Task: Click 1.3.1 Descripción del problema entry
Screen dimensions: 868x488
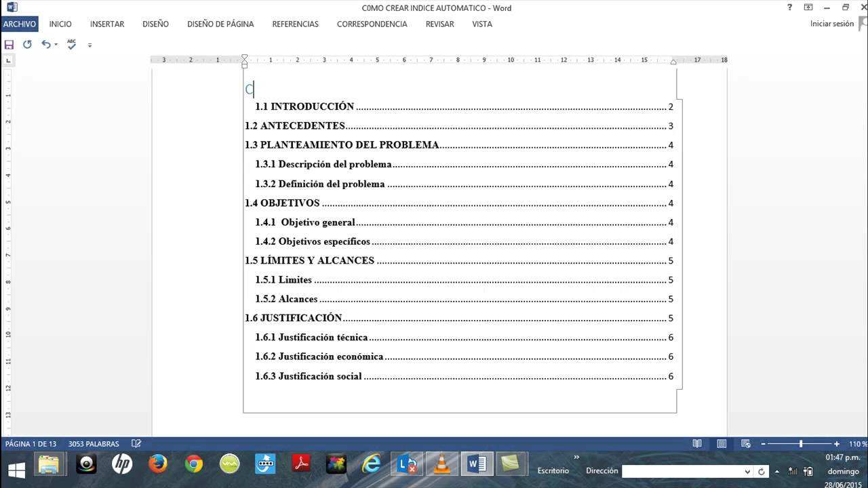Action: pos(464,164)
